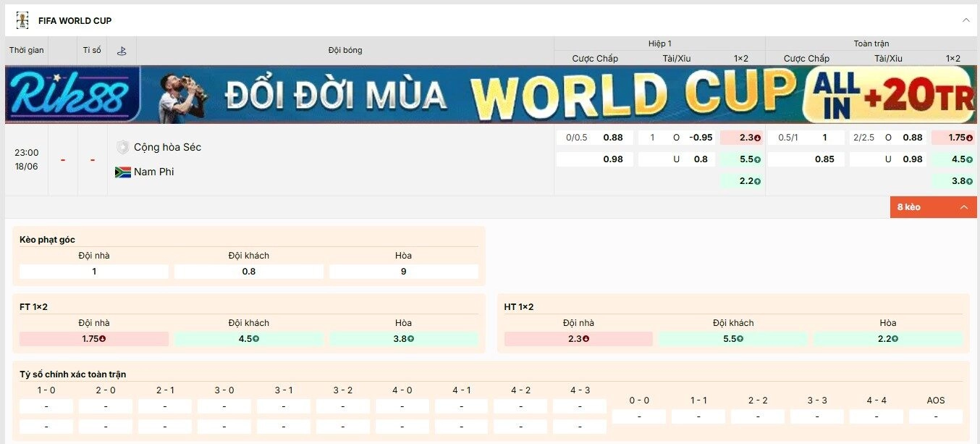Click the Tỷ số chính xác toàn trận title
Viewport: 980px width, 444px height.
(73, 374)
